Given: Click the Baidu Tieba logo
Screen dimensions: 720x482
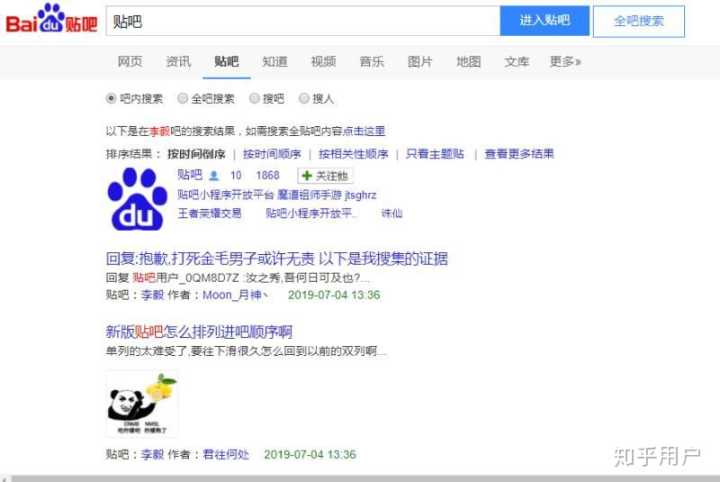Looking at the screenshot, I should [x=51, y=19].
